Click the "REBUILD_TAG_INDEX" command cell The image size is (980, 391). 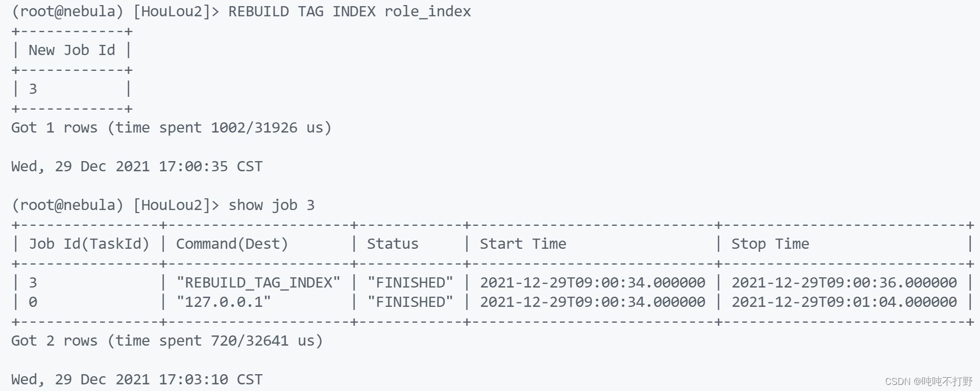tap(258, 282)
